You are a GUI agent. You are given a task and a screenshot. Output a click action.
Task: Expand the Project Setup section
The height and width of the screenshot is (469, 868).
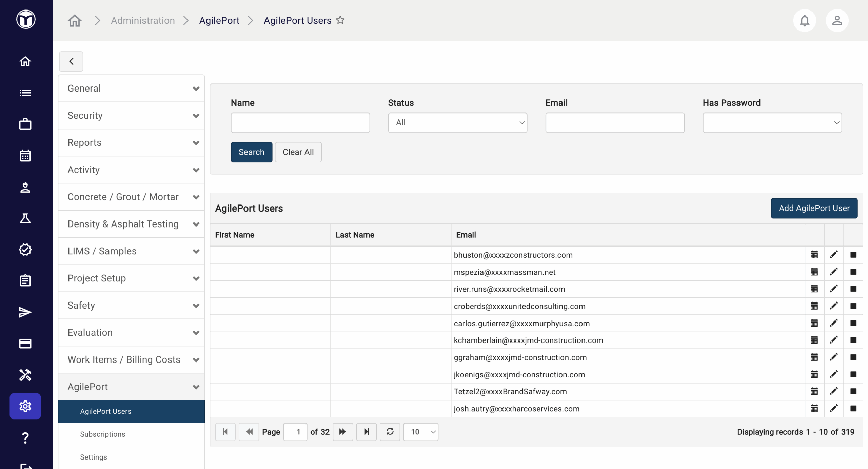coord(132,278)
